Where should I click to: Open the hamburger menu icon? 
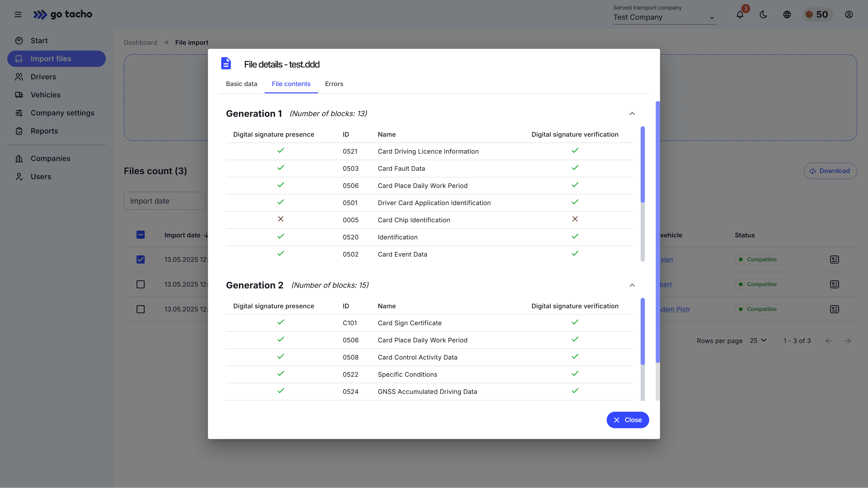(x=18, y=14)
